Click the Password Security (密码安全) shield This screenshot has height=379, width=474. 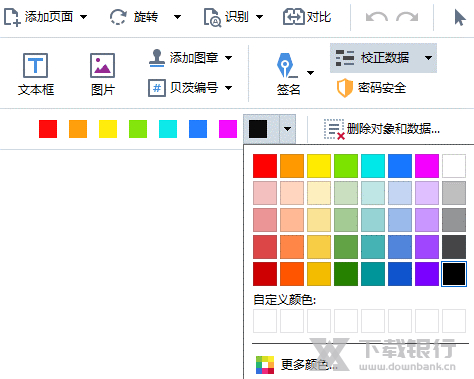pos(344,88)
